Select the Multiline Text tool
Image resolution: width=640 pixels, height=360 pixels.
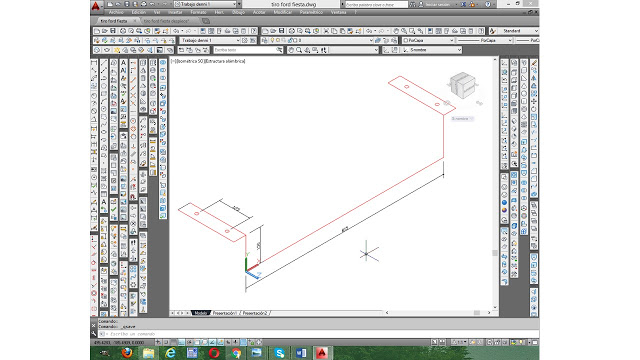(123, 63)
